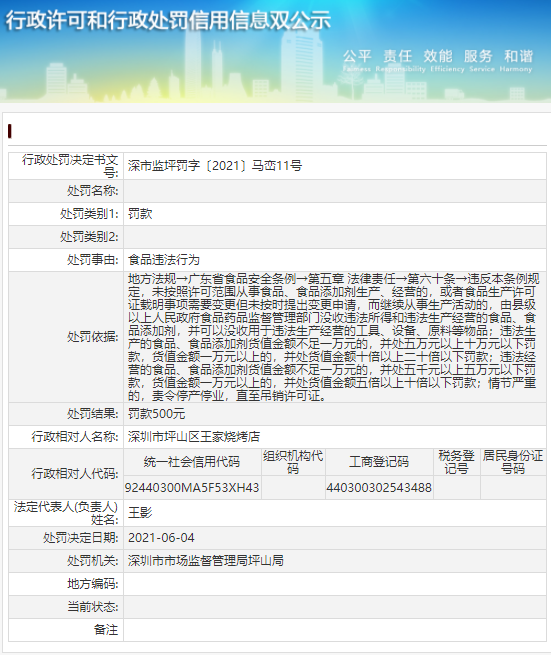Screen dimensions: 551x655
Task: Select the credit code 92440300MA5F53XH43
Action: [x=192, y=487]
